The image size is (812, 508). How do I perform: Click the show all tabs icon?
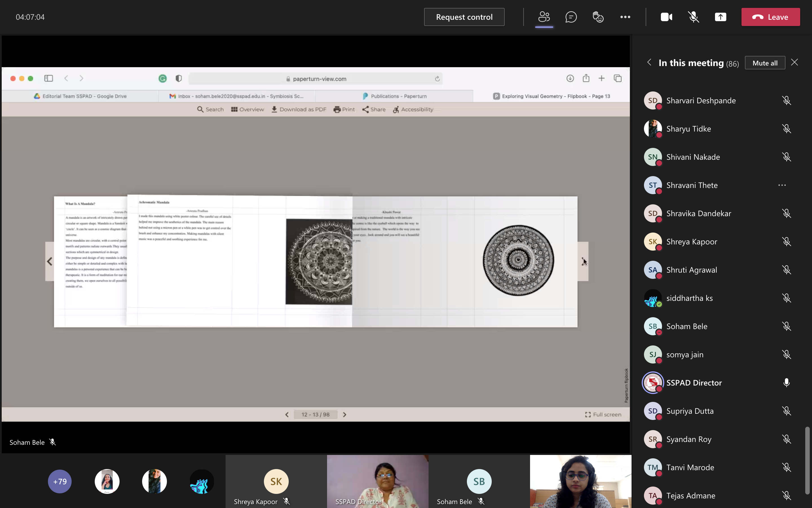[618, 78]
